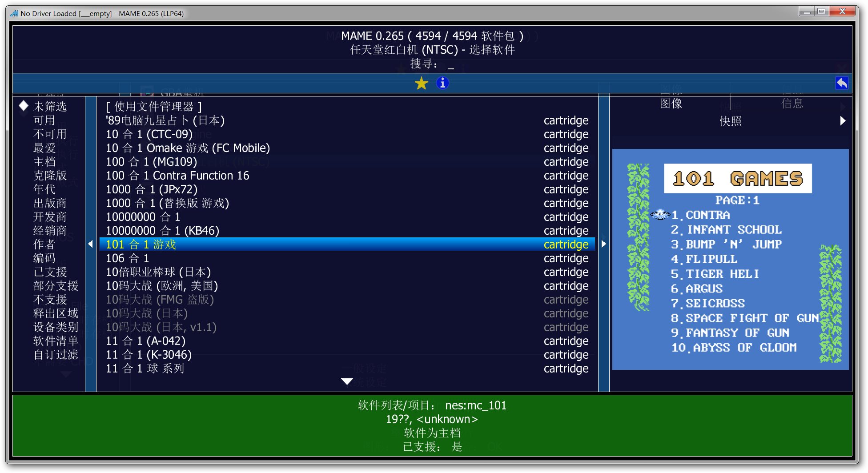Select the 部分支援 filter

(56, 286)
